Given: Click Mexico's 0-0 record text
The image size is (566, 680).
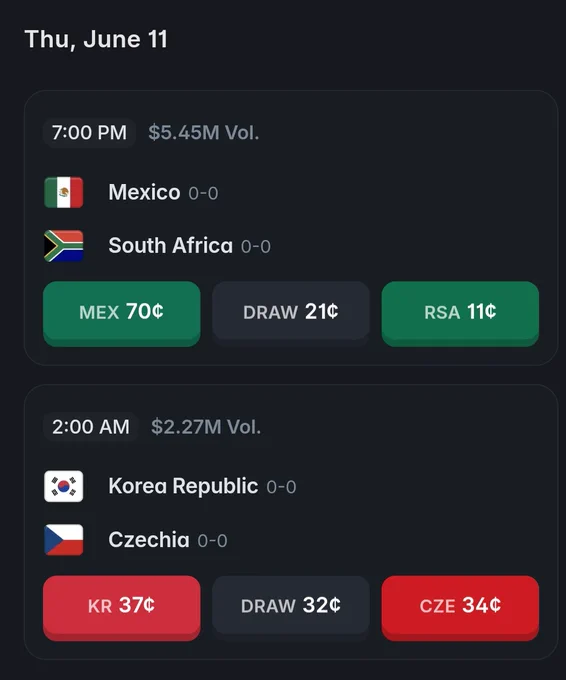Looking at the screenshot, I should [203, 193].
